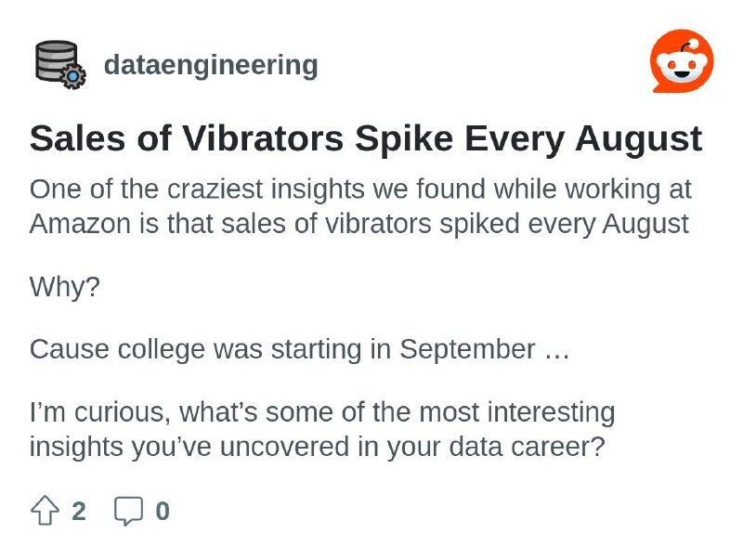Click the upvote arrow icon
Screen dimensions: 743x560
point(46,510)
